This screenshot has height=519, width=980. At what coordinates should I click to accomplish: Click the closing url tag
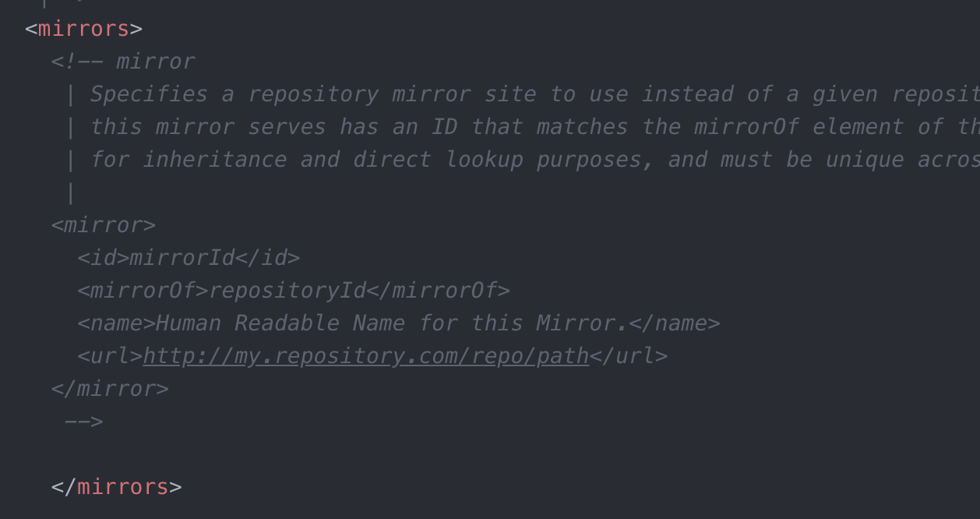pos(628,356)
